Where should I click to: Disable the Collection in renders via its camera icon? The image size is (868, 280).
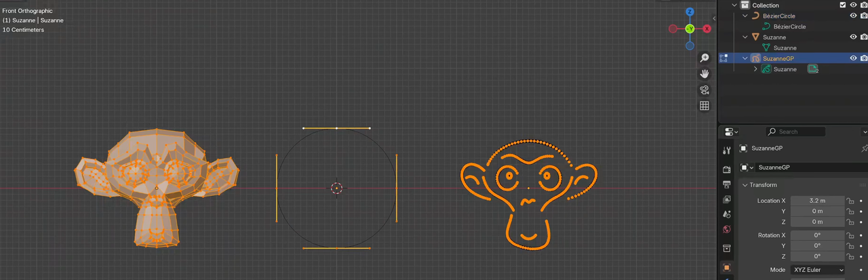[x=864, y=5]
